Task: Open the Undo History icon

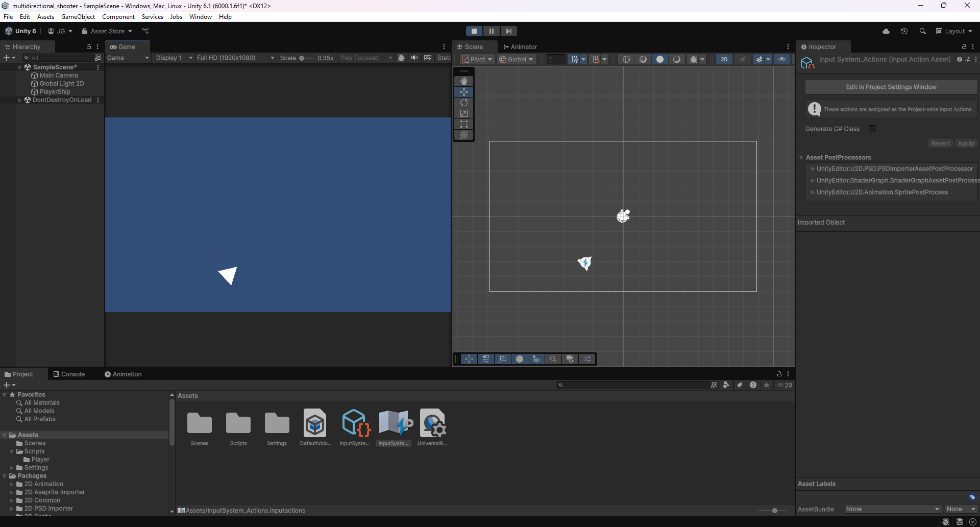Action: (x=904, y=31)
